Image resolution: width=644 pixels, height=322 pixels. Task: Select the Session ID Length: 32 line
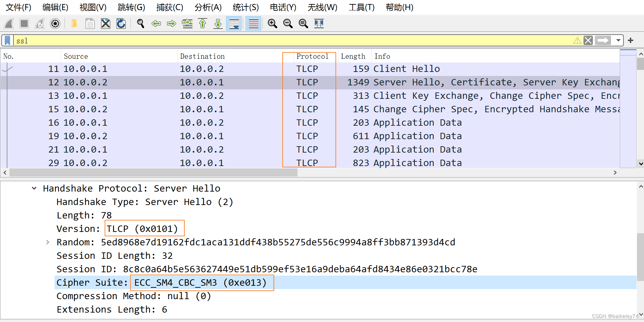tap(114, 255)
